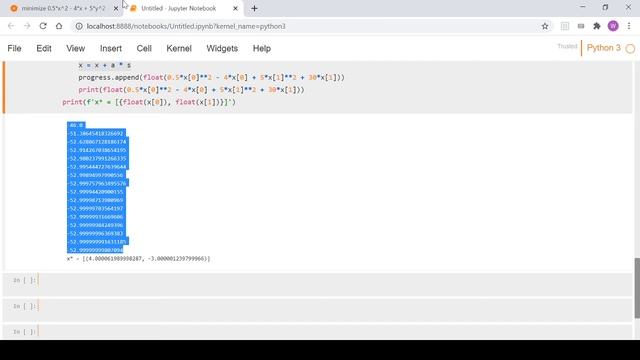Open the Insert menu
640x360 pixels.
point(111,49)
